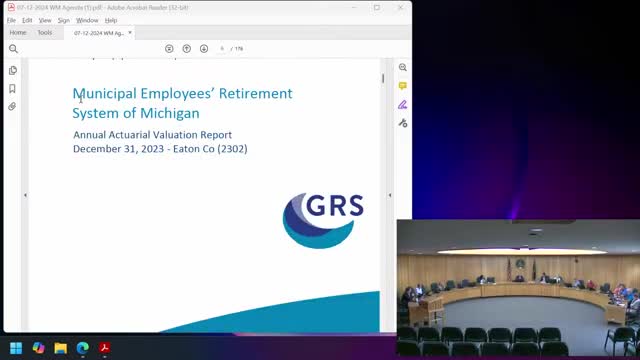The height and width of the screenshot is (360, 640).
Task: Open the search magnifier in Acrobat toolbar
Action: [13, 49]
